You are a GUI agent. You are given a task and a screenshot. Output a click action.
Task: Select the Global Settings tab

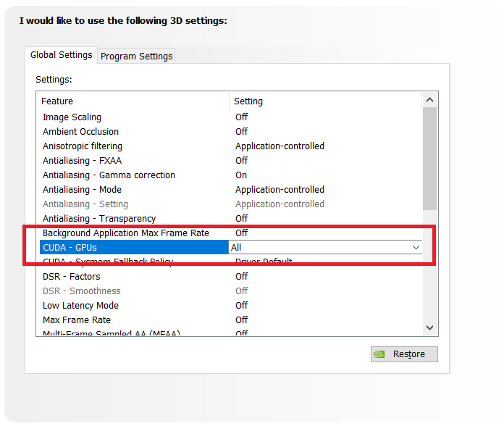pos(62,55)
